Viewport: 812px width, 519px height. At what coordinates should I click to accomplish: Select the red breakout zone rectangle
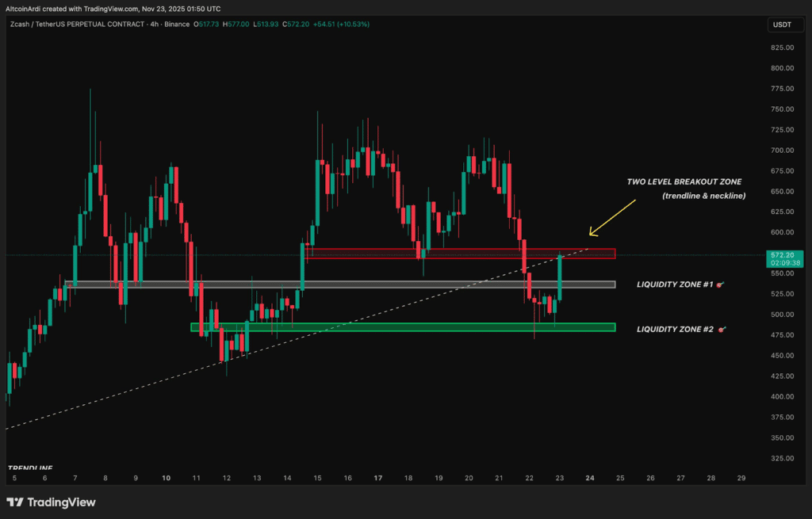tap(460, 254)
